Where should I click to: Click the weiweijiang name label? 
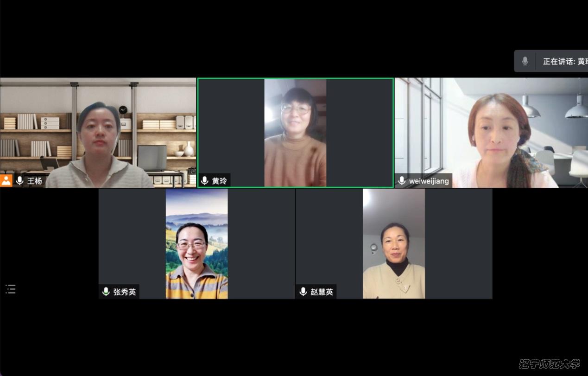(x=429, y=181)
